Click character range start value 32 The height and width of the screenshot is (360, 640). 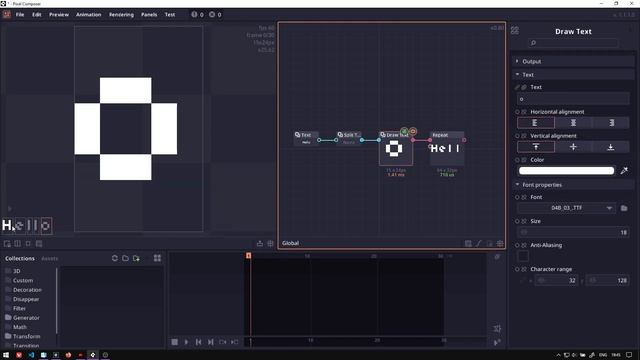tap(556, 280)
